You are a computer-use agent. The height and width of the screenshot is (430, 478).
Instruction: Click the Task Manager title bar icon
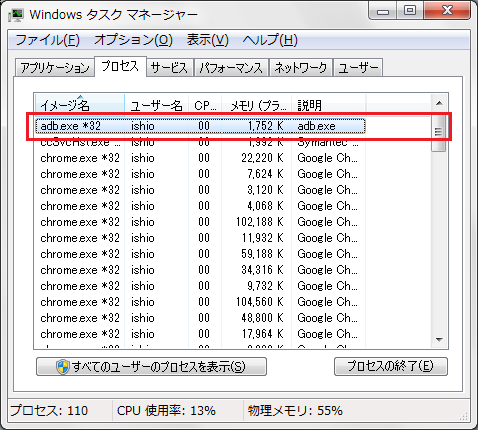pyautogui.click(x=16, y=15)
